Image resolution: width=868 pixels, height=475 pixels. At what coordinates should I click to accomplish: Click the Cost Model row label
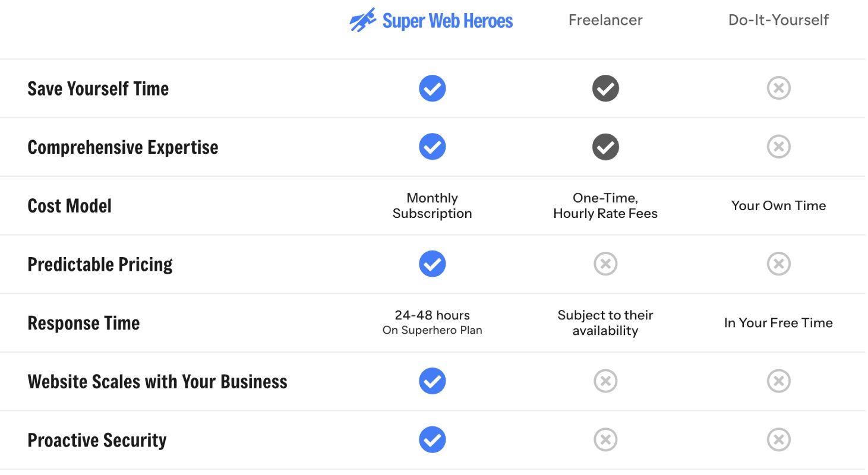point(70,206)
